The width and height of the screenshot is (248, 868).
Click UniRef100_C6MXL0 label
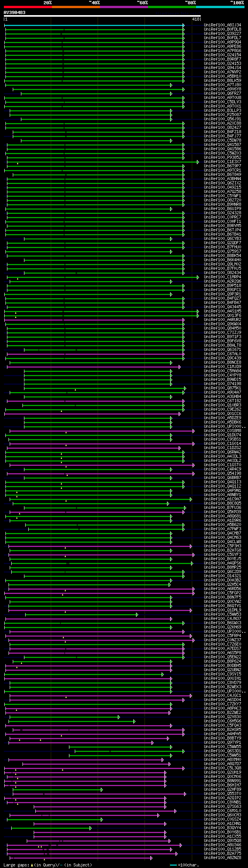coord(222,811)
